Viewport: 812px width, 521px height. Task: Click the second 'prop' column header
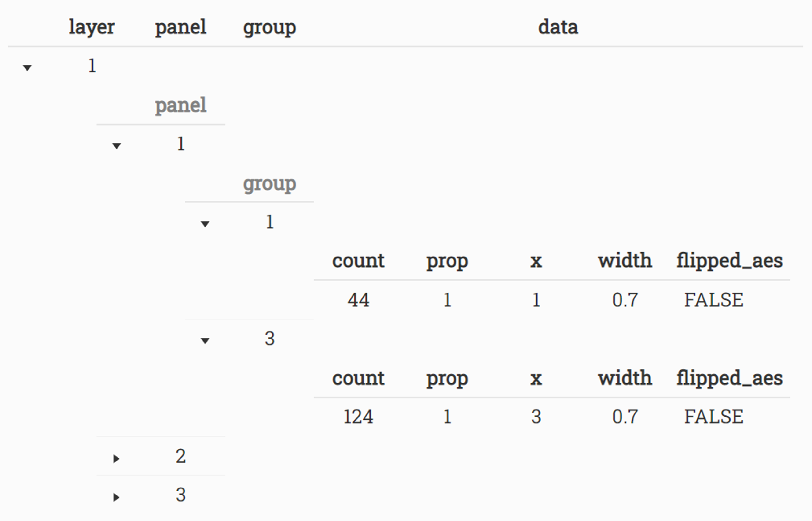click(x=447, y=379)
